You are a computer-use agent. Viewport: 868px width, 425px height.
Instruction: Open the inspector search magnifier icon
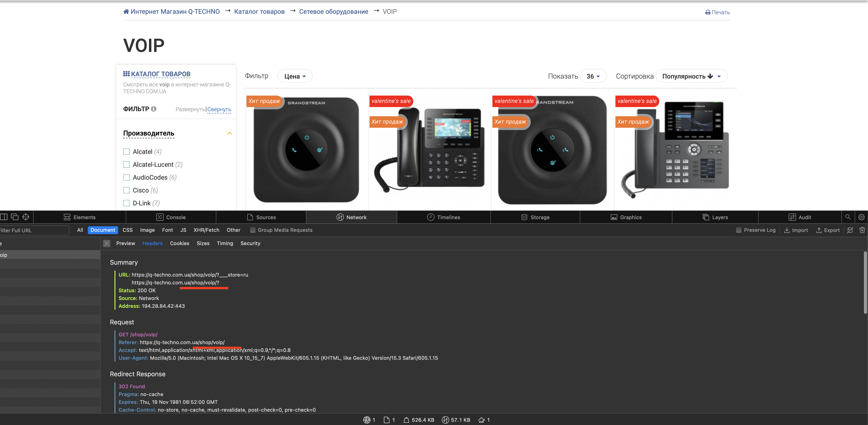click(x=848, y=217)
